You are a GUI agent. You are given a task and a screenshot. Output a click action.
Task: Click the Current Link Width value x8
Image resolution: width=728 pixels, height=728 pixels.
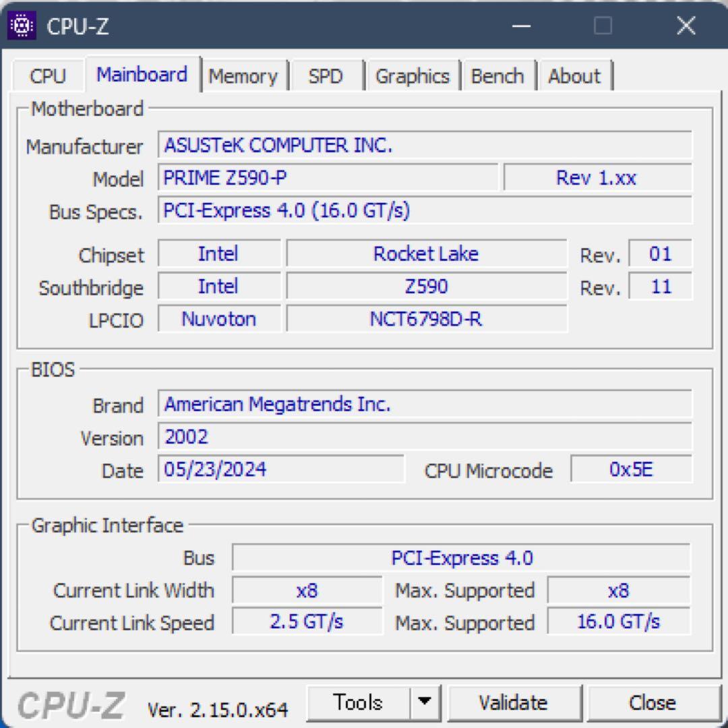pos(307,590)
